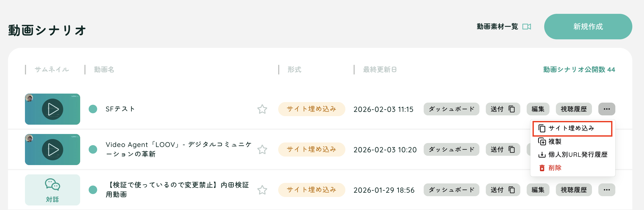
Task: Choose 複製 in the dropdown menu
Action: 555,141
